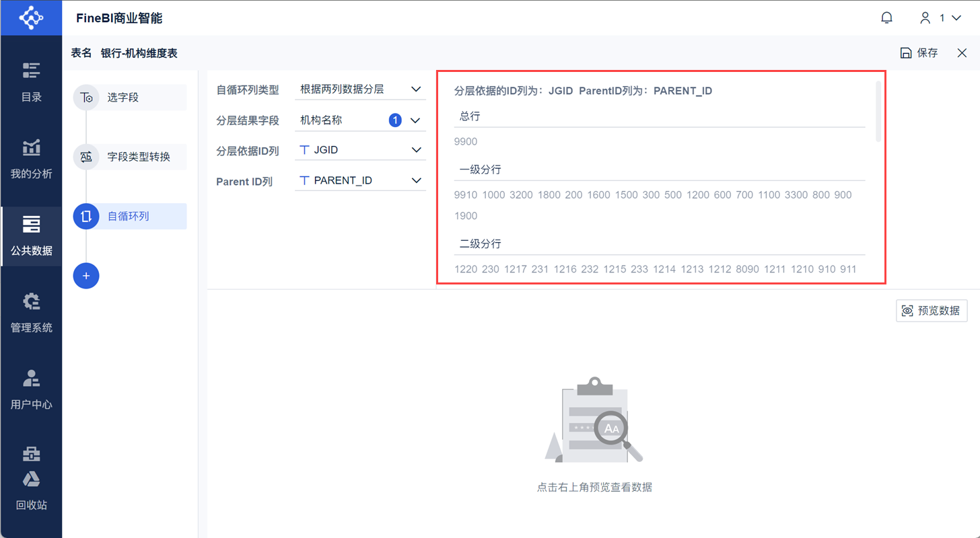Click the 8090 value under 二级分行

click(747, 269)
